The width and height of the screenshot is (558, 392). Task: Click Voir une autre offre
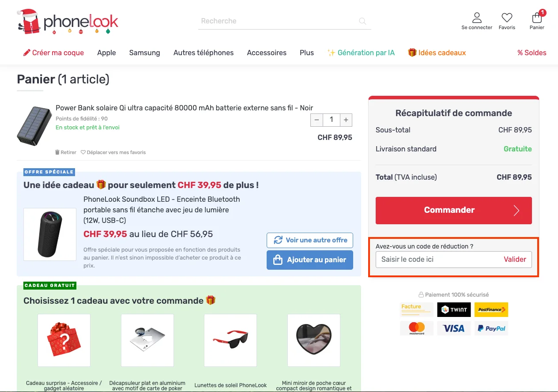tap(309, 240)
